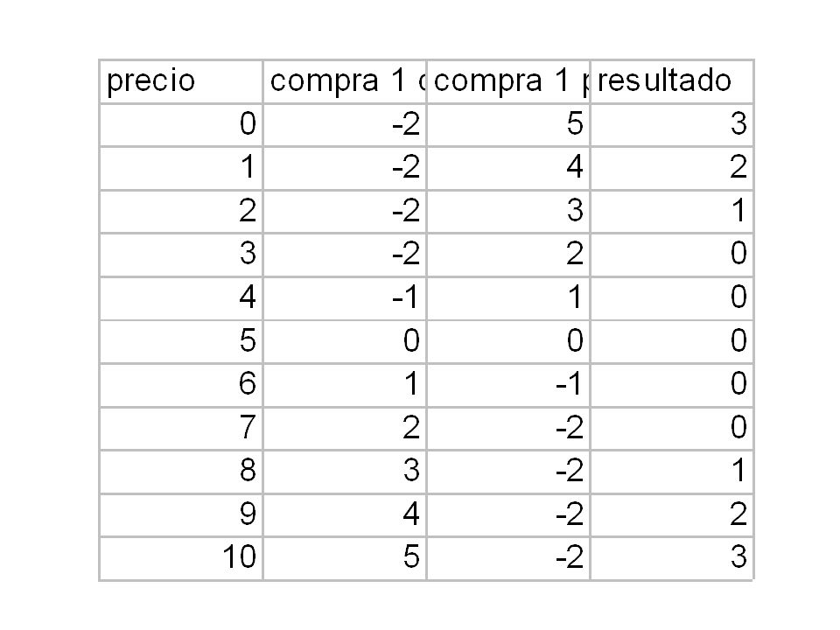The width and height of the screenshot is (840, 630).
Task: Click precio cell with value 10
Action: click(x=181, y=558)
